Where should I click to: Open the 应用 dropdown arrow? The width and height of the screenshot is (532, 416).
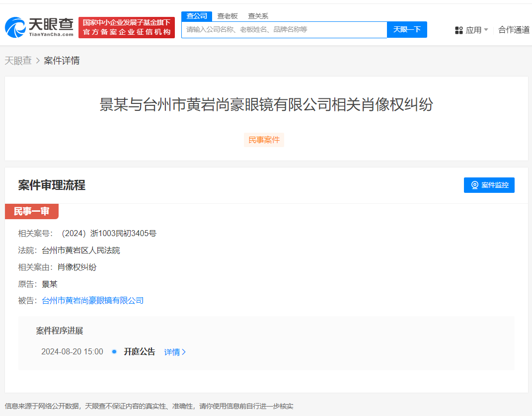(x=486, y=30)
